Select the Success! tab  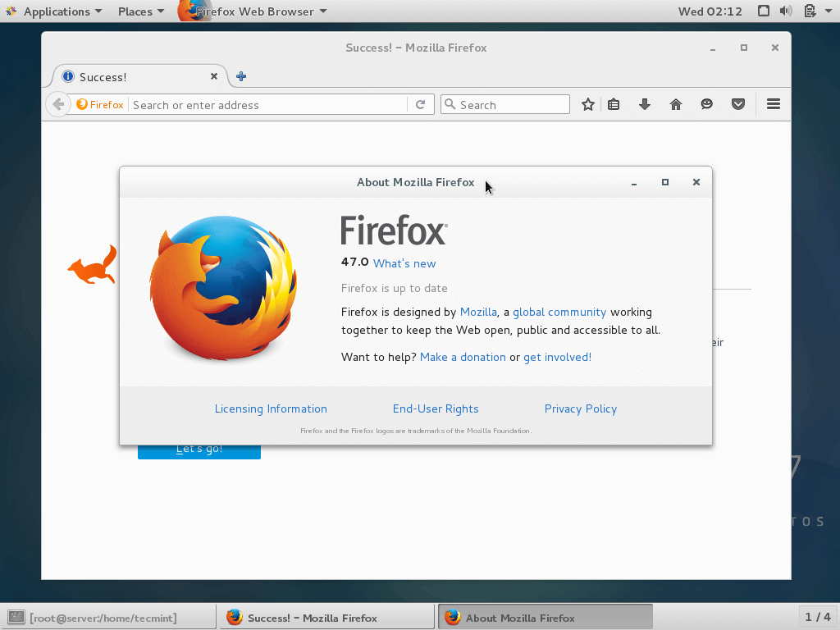pyautogui.click(x=140, y=76)
